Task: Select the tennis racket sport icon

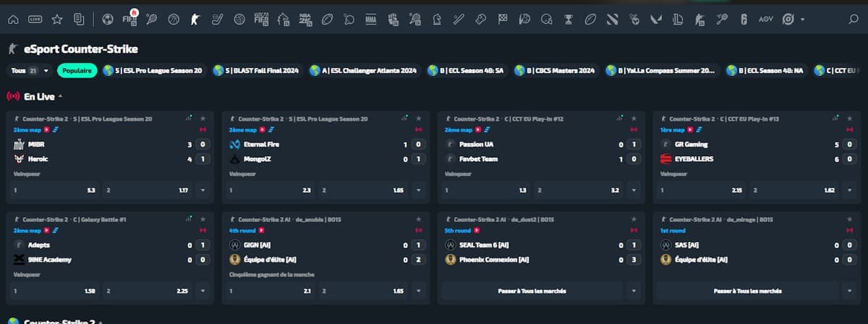Action: click(x=152, y=18)
